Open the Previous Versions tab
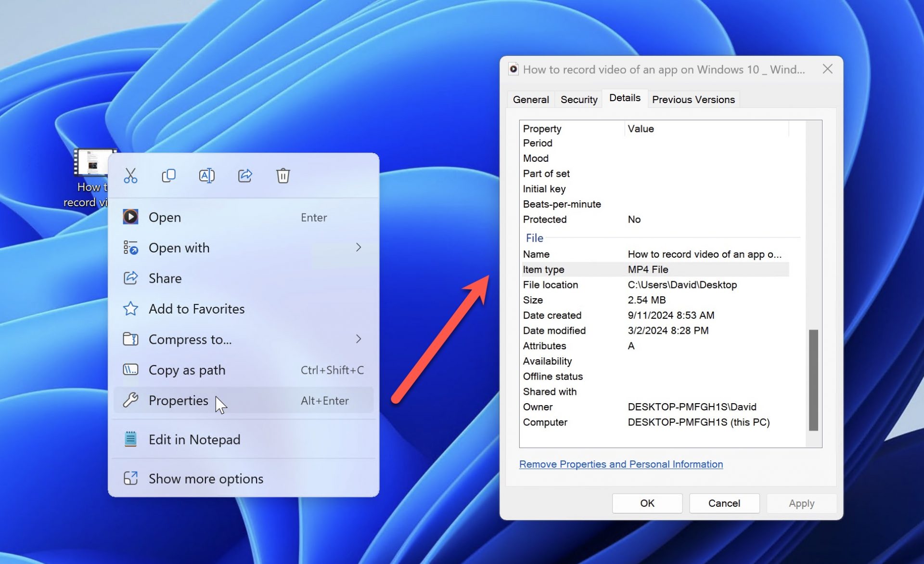Viewport: 924px width, 564px height. pos(693,99)
